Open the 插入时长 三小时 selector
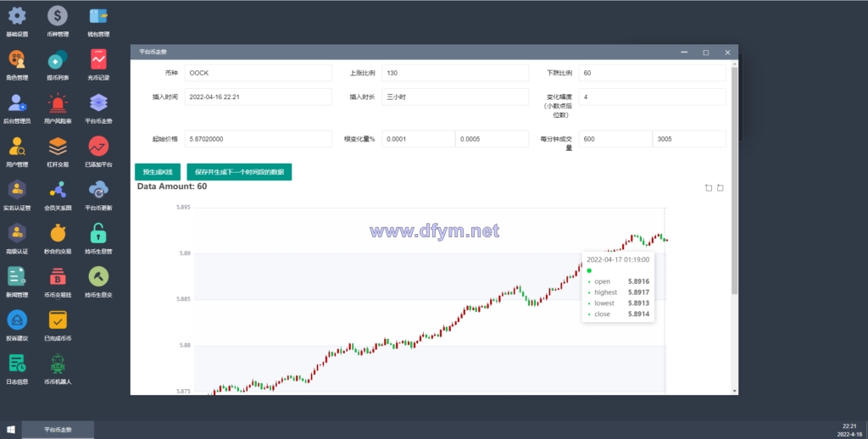The height and width of the screenshot is (439, 868). click(x=455, y=97)
